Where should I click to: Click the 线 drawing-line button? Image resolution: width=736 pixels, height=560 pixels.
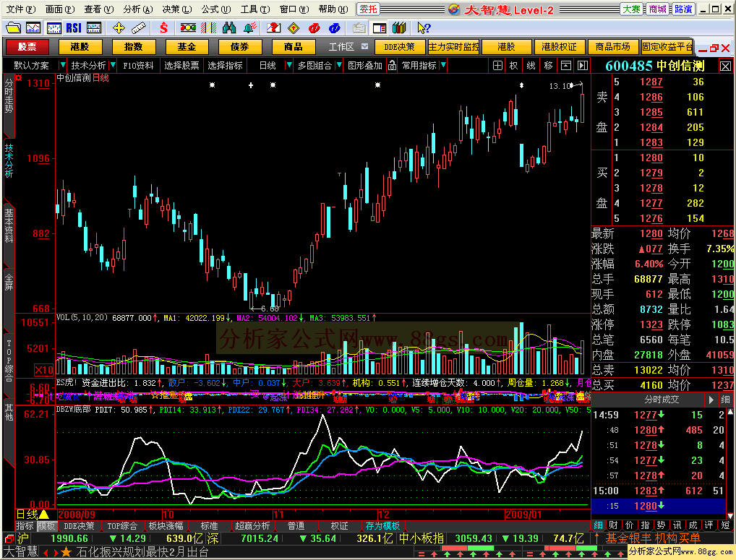pyautogui.click(x=531, y=66)
